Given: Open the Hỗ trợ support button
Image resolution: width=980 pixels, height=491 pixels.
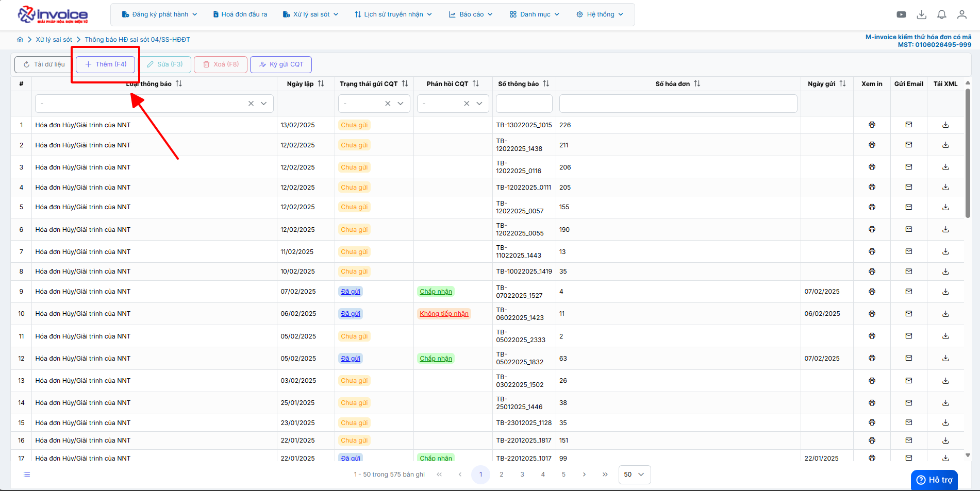Looking at the screenshot, I should coord(935,480).
